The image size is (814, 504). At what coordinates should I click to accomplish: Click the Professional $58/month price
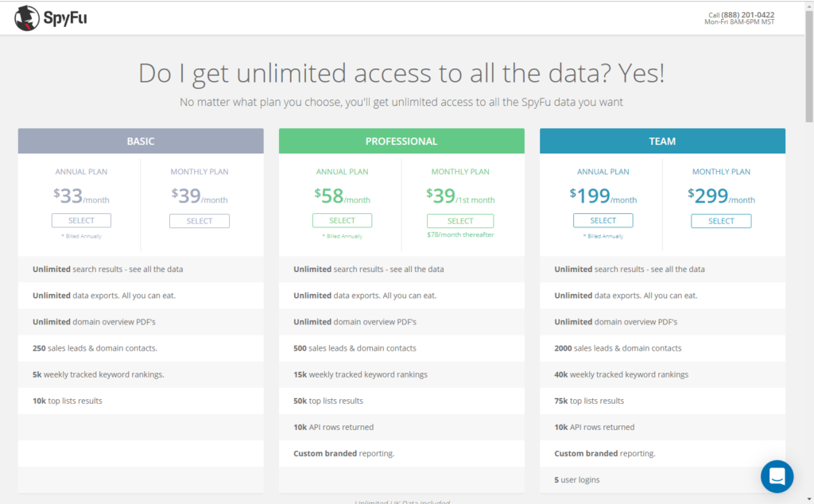click(x=342, y=196)
